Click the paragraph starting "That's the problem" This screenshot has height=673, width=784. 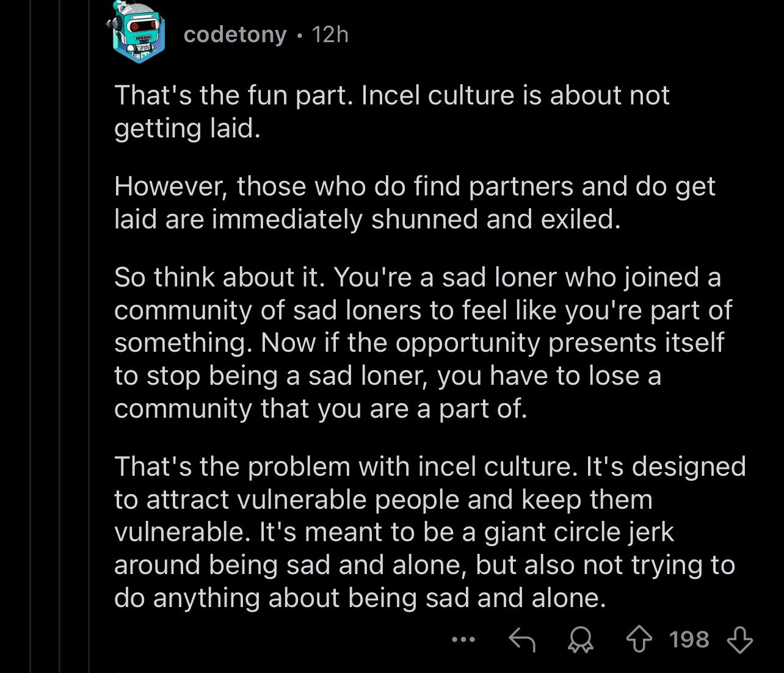tap(427, 531)
